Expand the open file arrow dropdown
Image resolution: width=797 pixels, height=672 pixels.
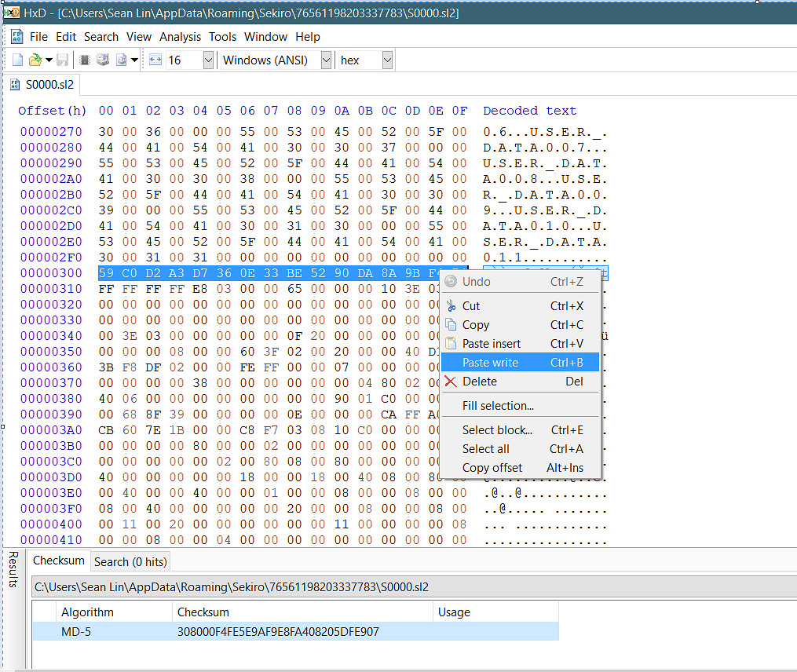tap(49, 60)
